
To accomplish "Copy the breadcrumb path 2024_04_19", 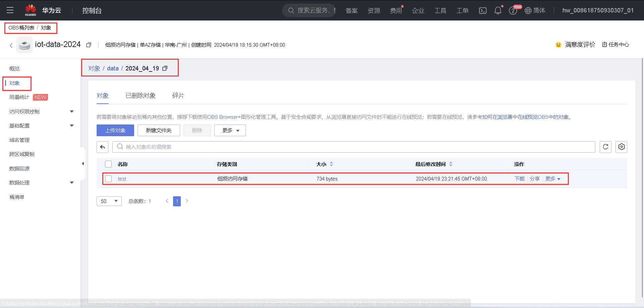I will point(165,68).
